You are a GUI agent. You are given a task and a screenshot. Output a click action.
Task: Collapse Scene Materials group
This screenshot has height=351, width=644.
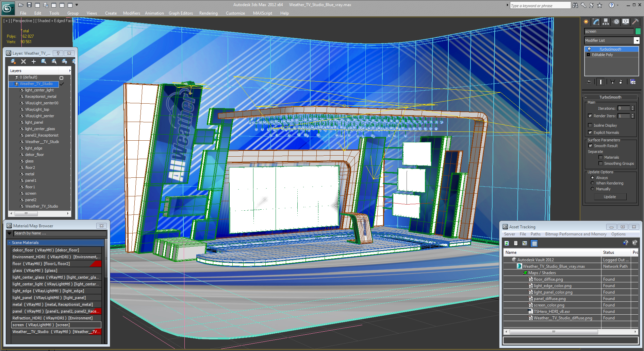pos(9,243)
